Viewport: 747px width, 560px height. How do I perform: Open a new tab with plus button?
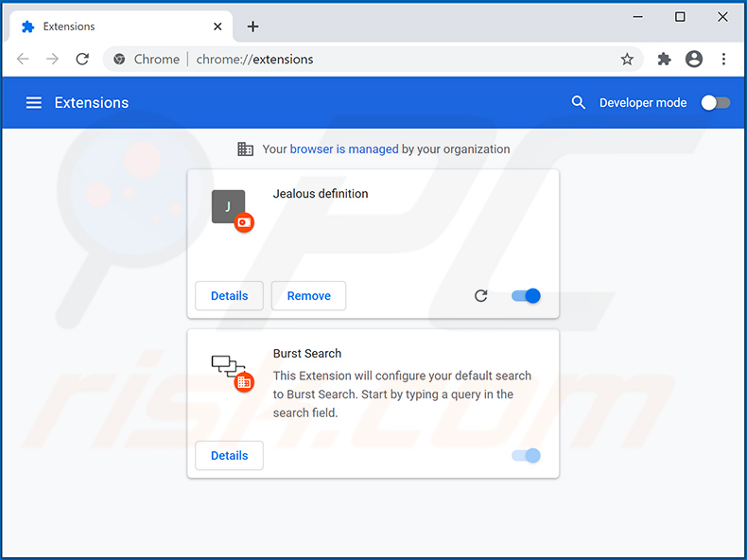(x=253, y=26)
